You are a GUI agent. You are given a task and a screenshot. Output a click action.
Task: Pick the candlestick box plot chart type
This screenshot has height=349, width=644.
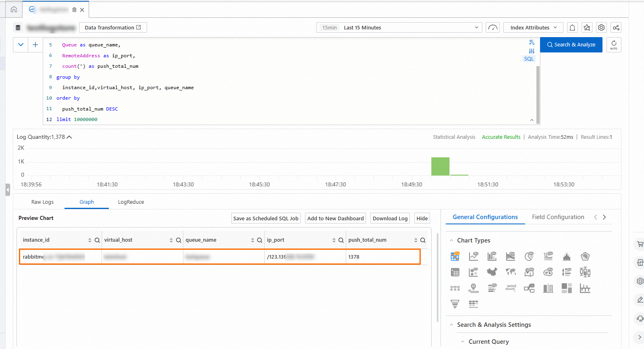click(585, 272)
